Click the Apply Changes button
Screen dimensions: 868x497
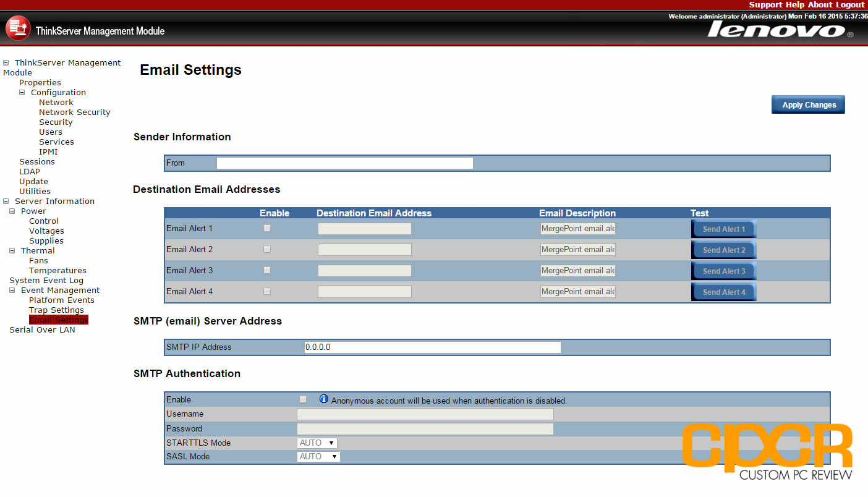[808, 104]
